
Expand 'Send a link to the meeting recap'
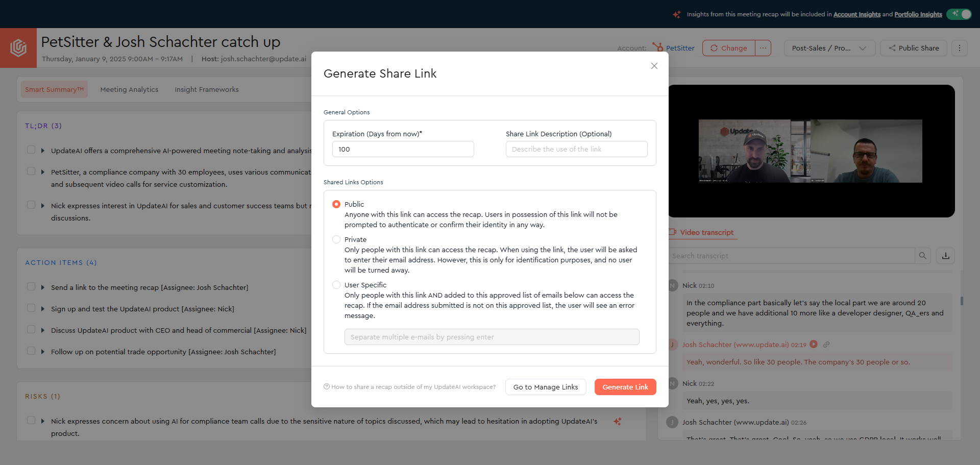click(x=43, y=287)
